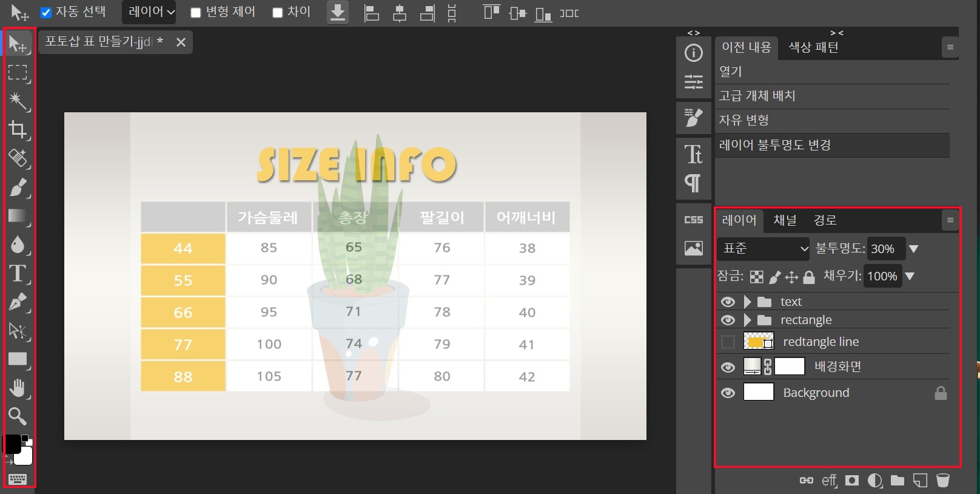Viewport: 980px width, 494px height.
Task: Select the Hand tool
Action: click(x=18, y=388)
